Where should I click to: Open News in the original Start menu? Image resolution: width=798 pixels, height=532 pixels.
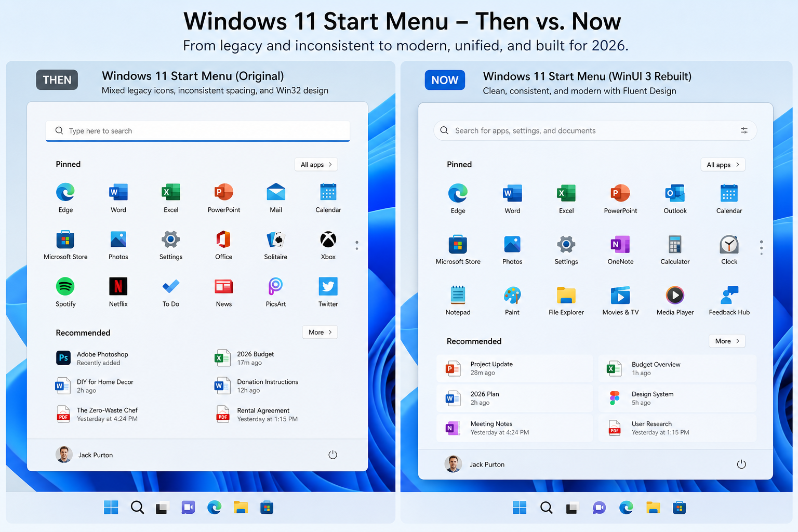pos(224,292)
